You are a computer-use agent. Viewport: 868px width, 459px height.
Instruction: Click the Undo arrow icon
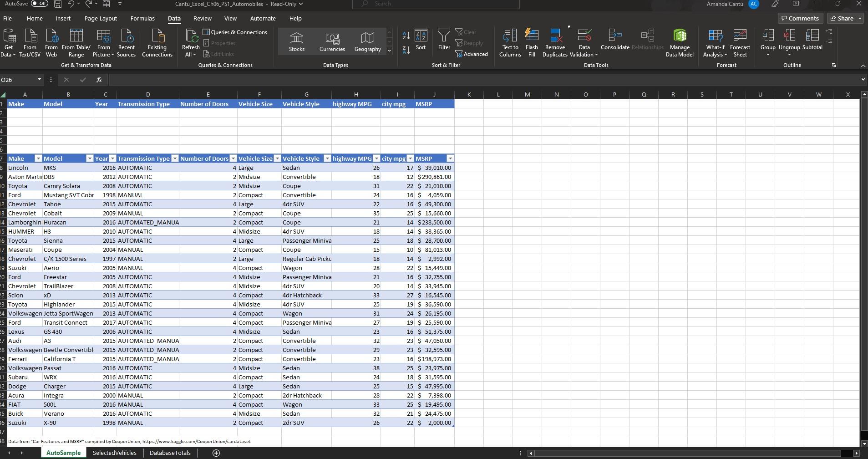coord(71,4)
